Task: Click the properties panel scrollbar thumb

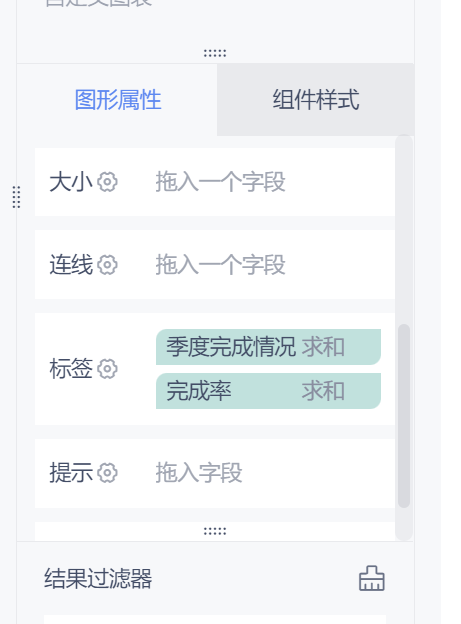Action: tap(404, 416)
